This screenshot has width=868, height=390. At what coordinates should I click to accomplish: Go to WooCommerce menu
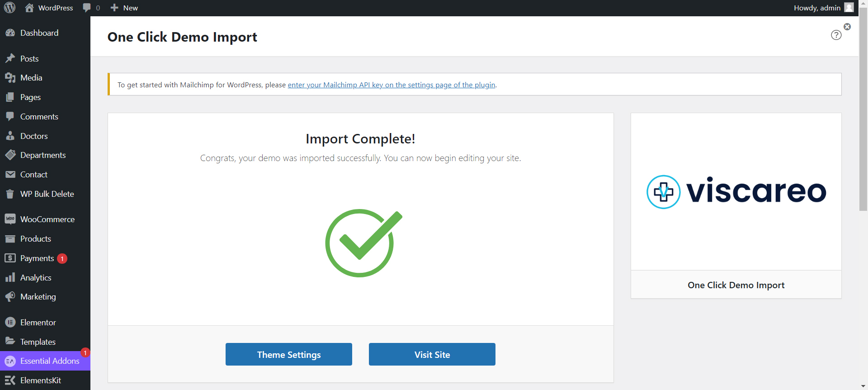(45, 219)
